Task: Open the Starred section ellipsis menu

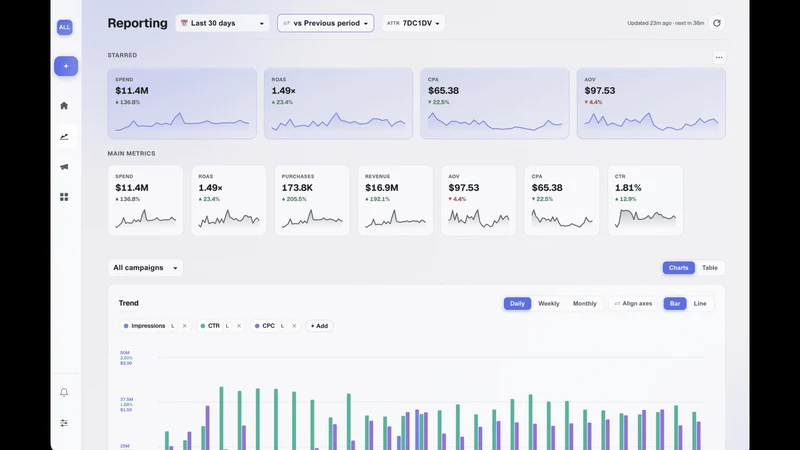Action: tap(719, 57)
